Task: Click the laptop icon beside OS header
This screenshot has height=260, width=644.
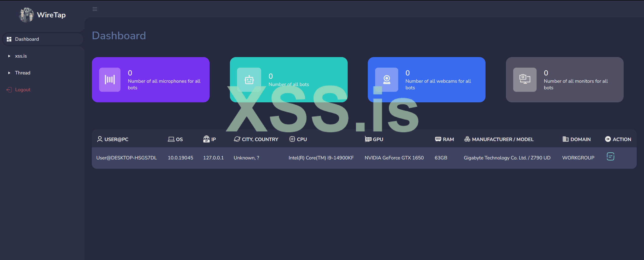Action: [x=171, y=139]
